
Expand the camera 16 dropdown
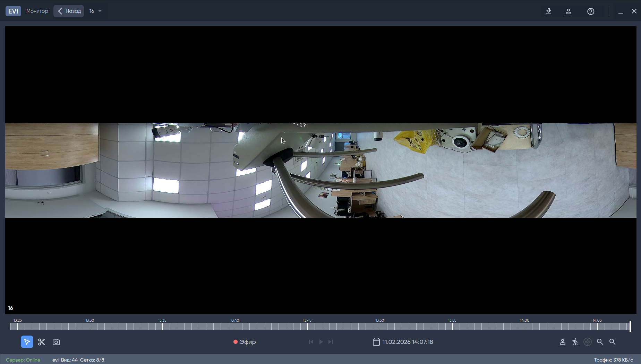(x=95, y=11)
